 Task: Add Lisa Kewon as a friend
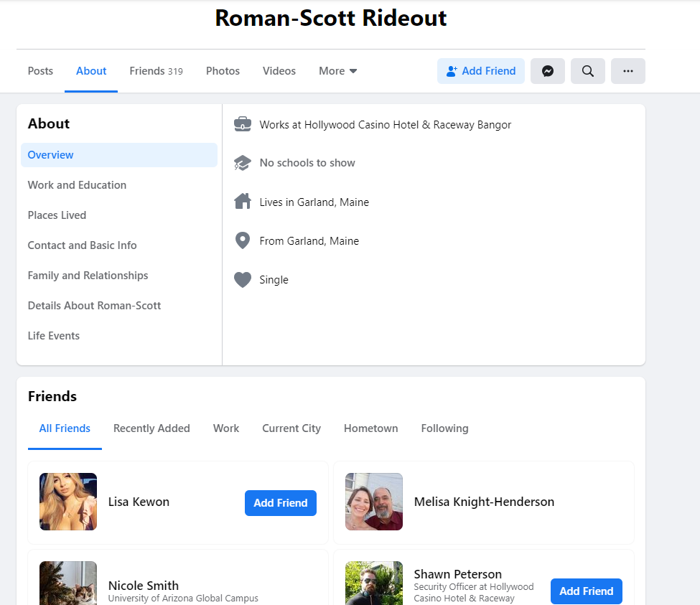[280, 503]
